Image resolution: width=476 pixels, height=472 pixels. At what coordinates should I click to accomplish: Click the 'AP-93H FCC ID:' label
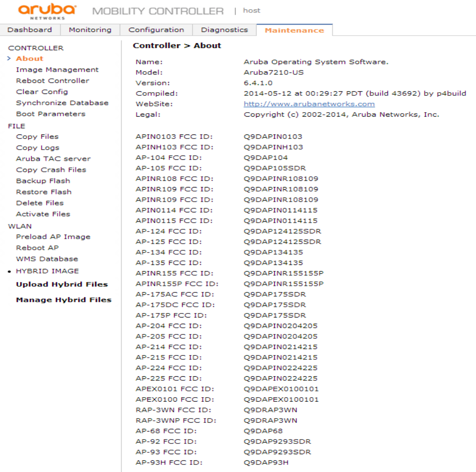[x=169, y=463]
